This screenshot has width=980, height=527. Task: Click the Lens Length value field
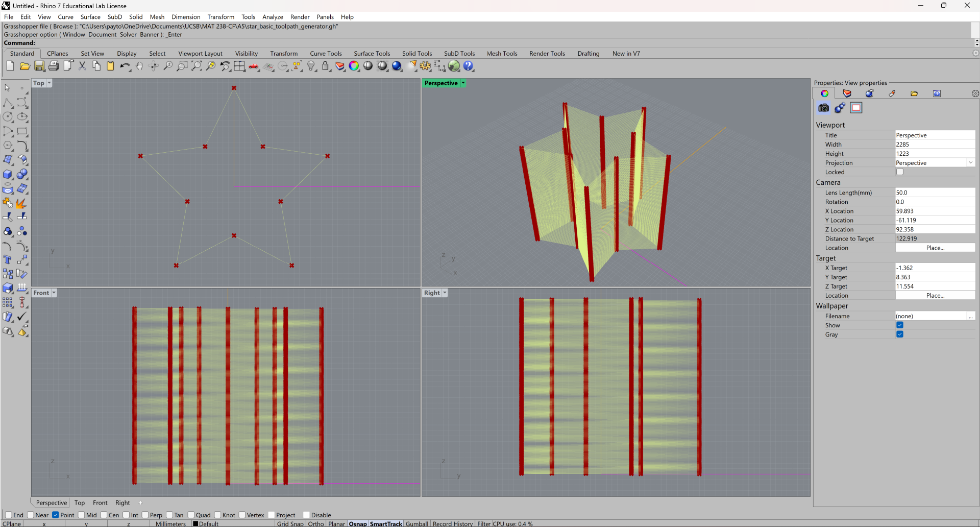pyautogui.click(x=935, y=193)
